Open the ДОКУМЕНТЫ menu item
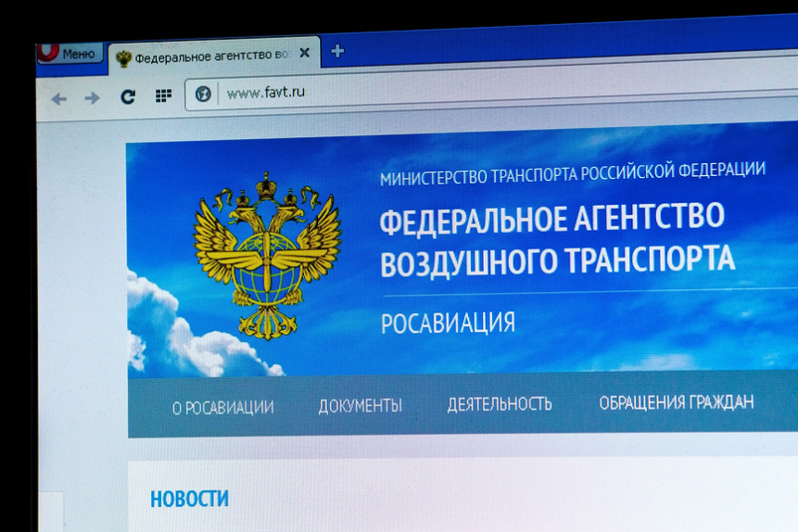Screen dimensions: 798x532 point(361,405)
